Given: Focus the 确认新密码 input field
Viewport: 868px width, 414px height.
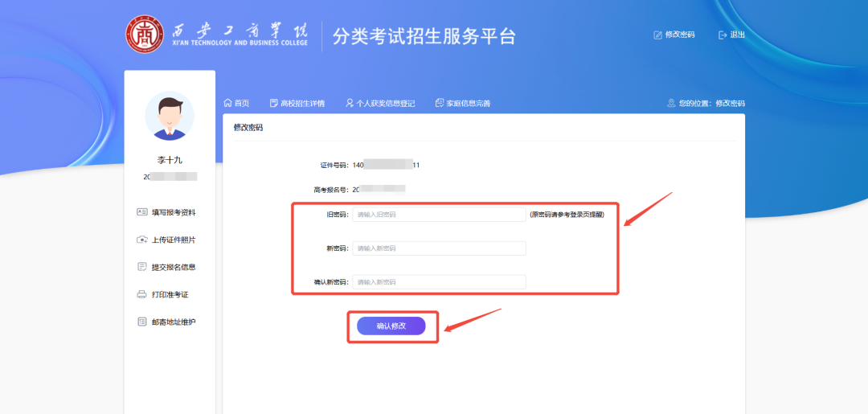Looking at the screenshot, I should click(439, 282).
